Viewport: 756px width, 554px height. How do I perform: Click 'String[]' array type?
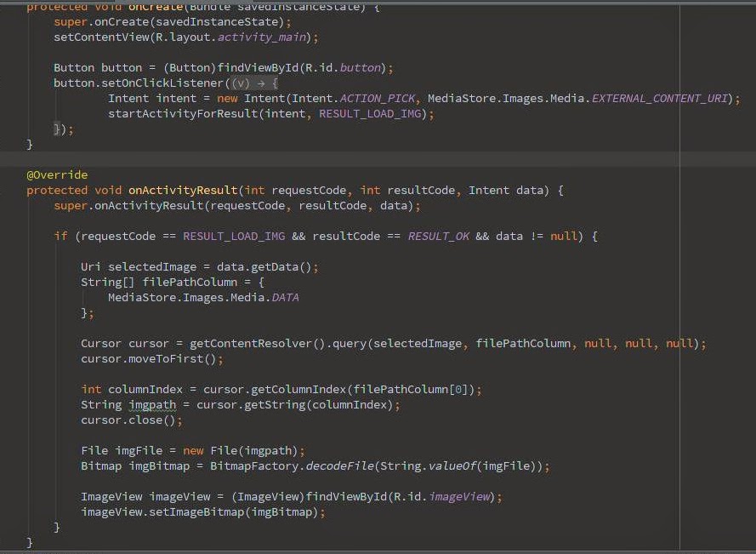point(107,283)
